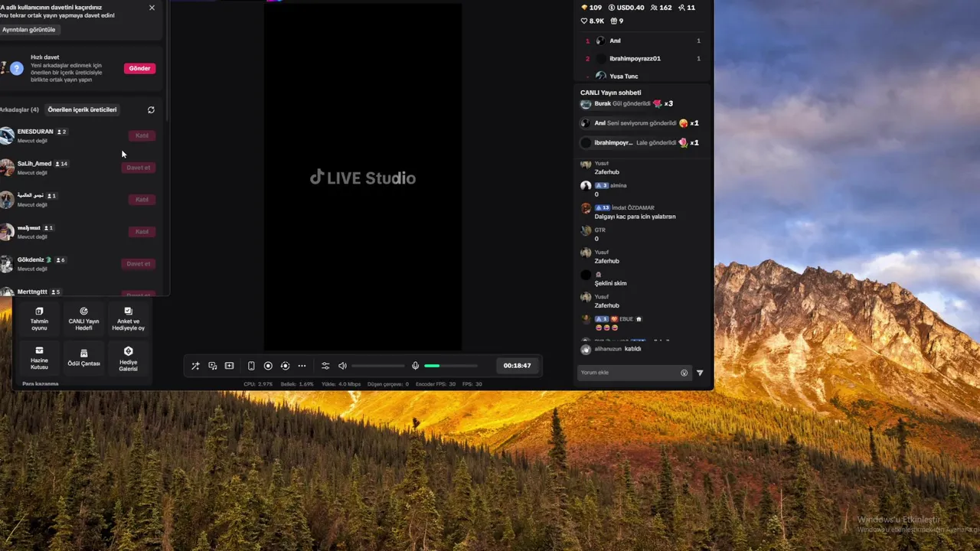This screenshot has height=551, width=980.
Task: Adjust the green microphone level slider
Action: point(451,366)
